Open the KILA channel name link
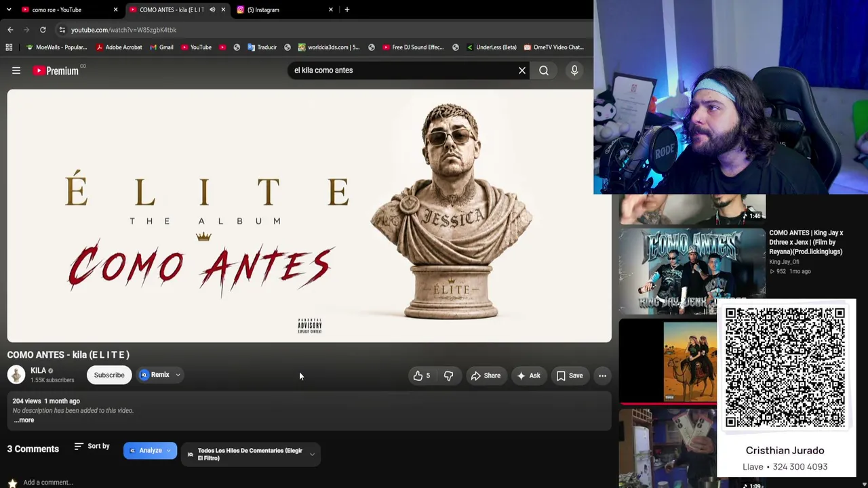This screenshot has height=488, width=868. click(38, 371)
